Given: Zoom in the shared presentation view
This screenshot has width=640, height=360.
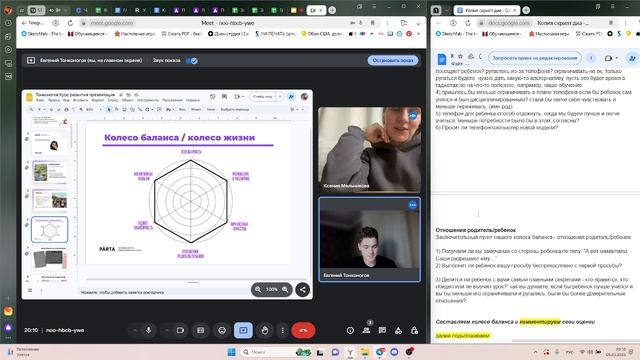Looking at the screenshot, I should click(x=285, y=289).
